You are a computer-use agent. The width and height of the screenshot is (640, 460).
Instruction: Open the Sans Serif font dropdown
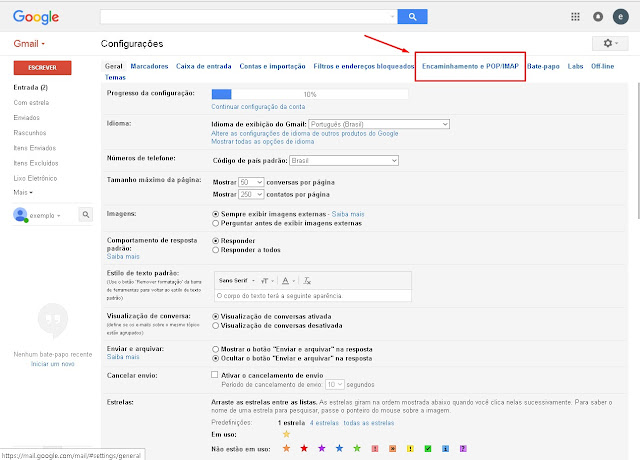pos(237,281)
